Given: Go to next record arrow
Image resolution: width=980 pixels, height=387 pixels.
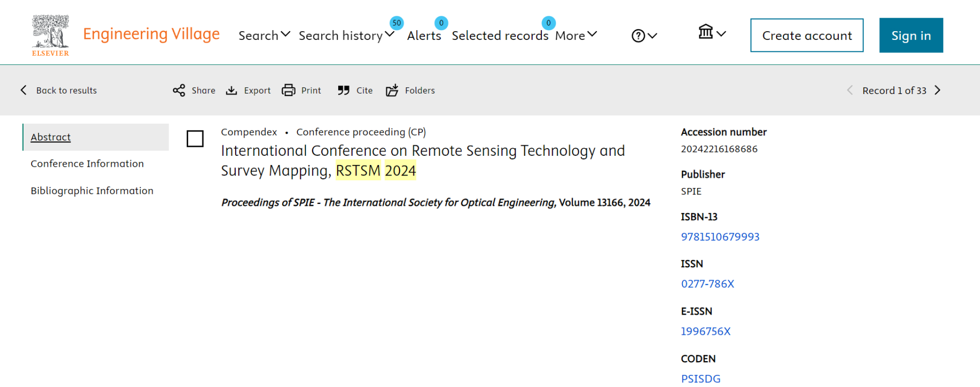Looking at the screenshot, I should [937, 91].
